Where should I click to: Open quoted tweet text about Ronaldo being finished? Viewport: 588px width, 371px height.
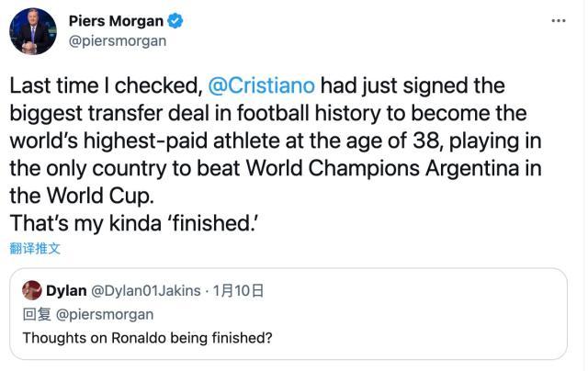pyautogui.click(x=147, y=338)
